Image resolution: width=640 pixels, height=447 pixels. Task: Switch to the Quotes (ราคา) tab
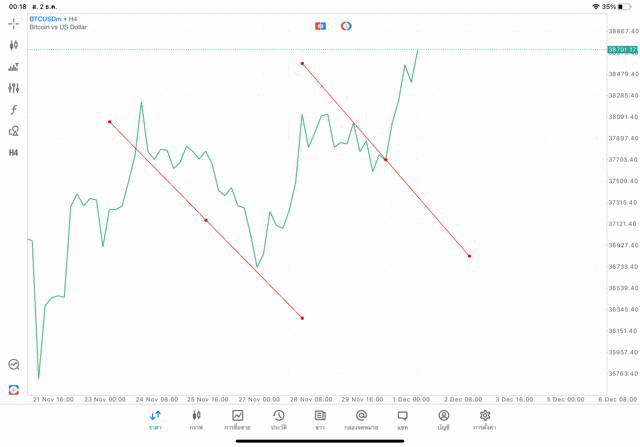point(155,419)
